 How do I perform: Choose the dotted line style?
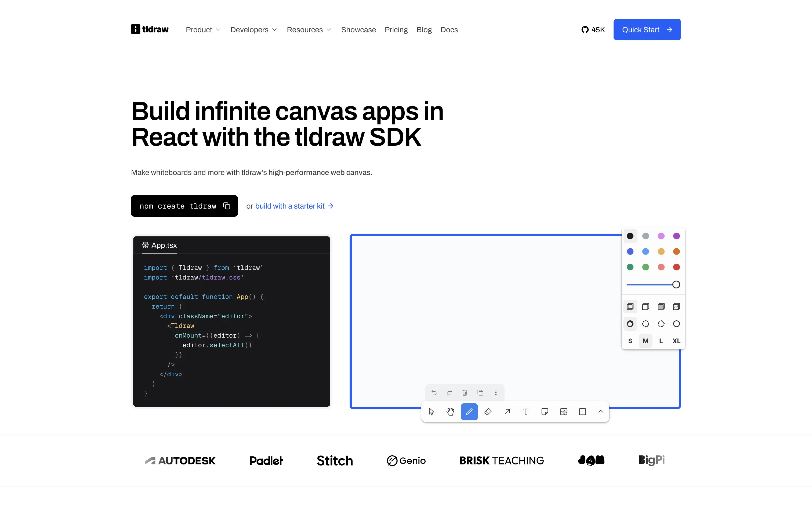[x=661, y=324]
